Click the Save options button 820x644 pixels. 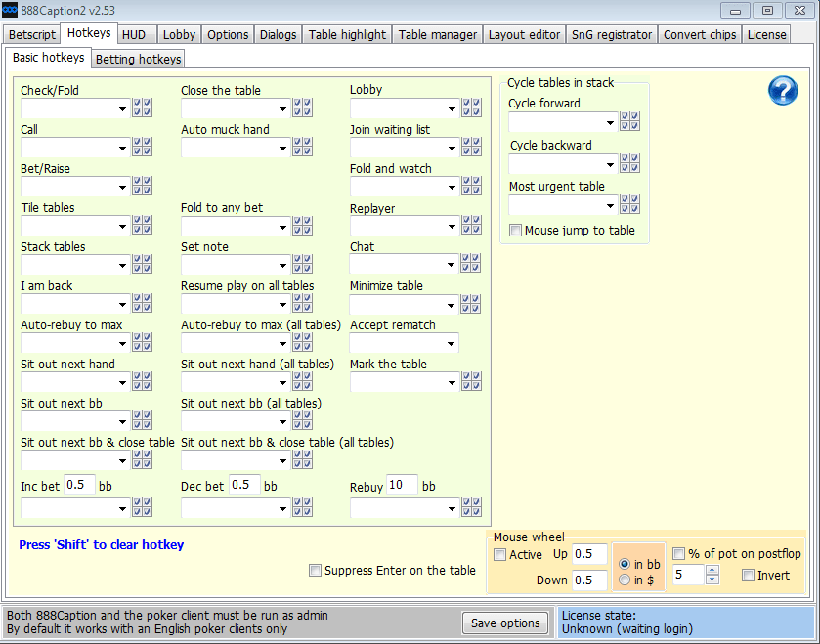pyautogui.click(x=504, y=623)
